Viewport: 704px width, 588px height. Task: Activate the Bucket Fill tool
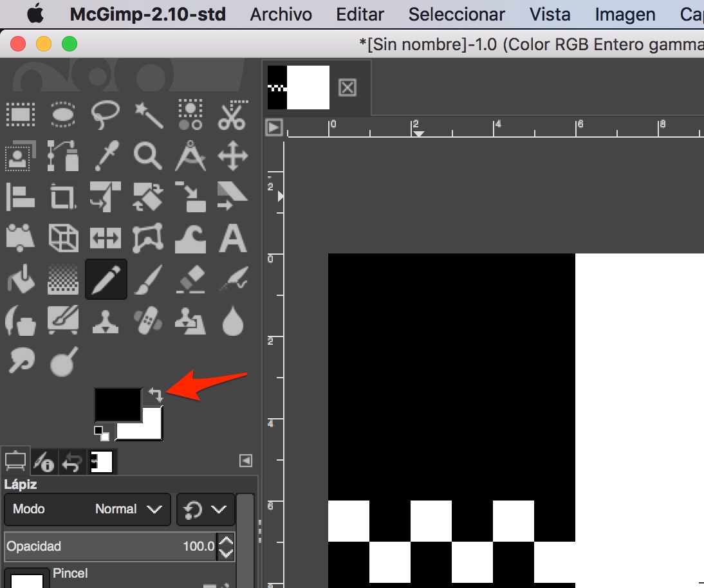21,279
